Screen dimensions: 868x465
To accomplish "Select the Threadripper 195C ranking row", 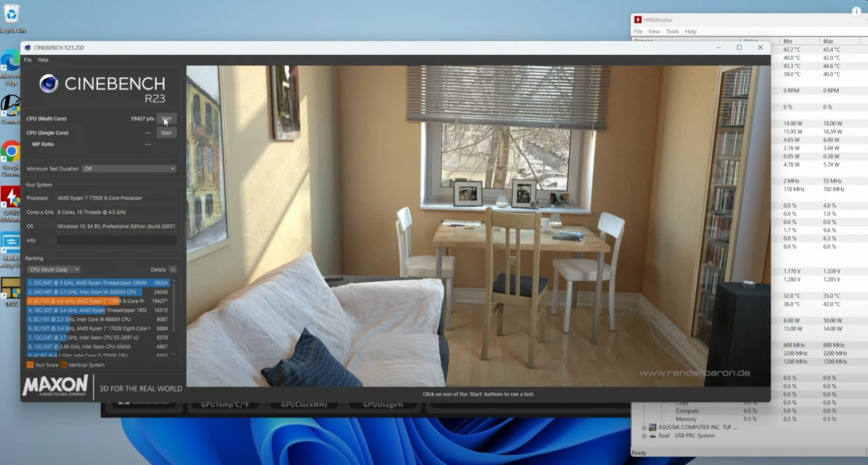I will pyautogui.click(x=98, y=310).
